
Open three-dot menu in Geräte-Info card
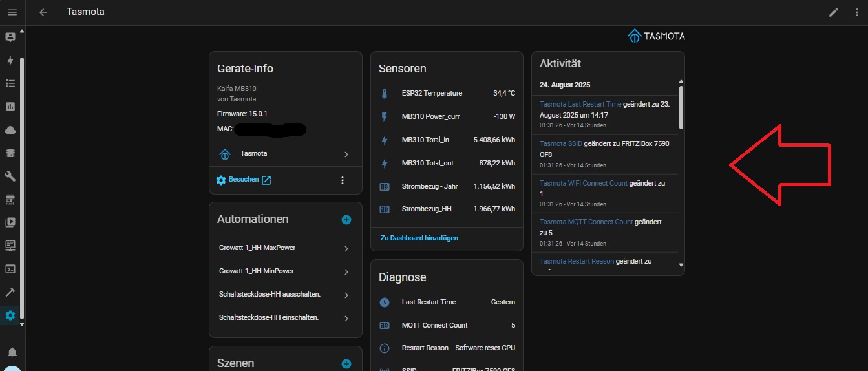coord(343,180)
